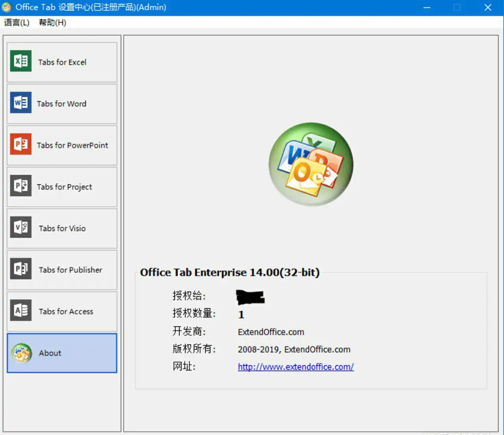Go to the Tabs for Publisher label

(70, 270)
